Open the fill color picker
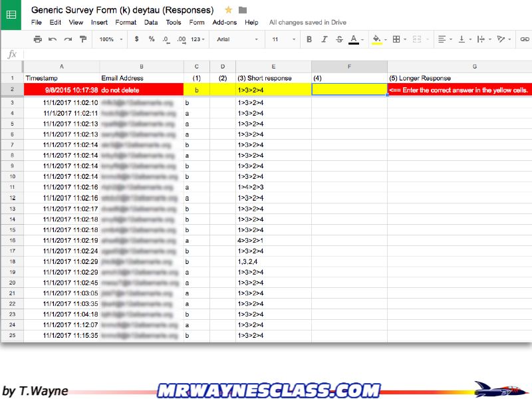 (x=377, y=40)
